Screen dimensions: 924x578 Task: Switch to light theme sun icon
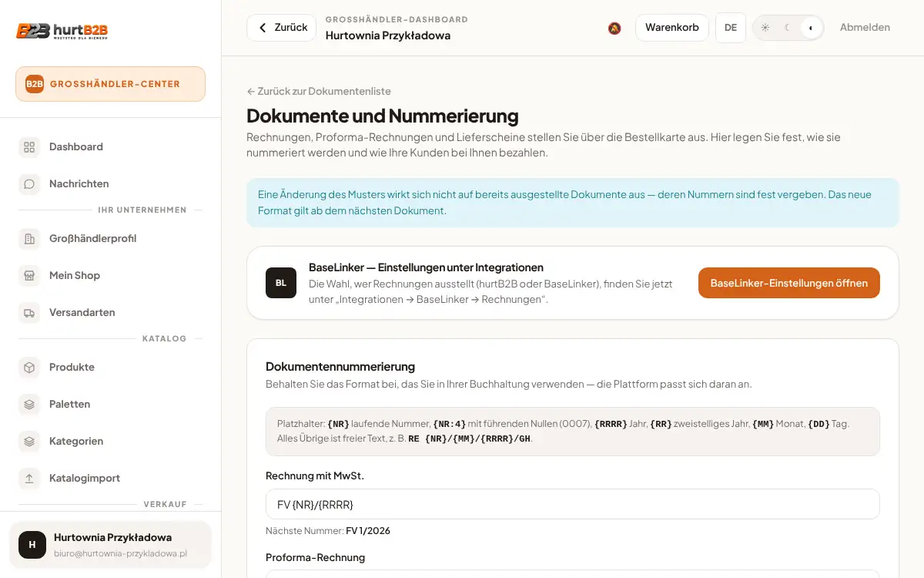point(765,28)
